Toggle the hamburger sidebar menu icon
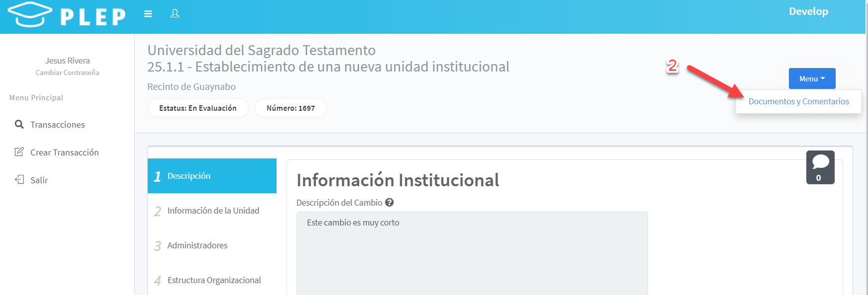The height and width of the screenshot is (295, 868). coord(148,14)
